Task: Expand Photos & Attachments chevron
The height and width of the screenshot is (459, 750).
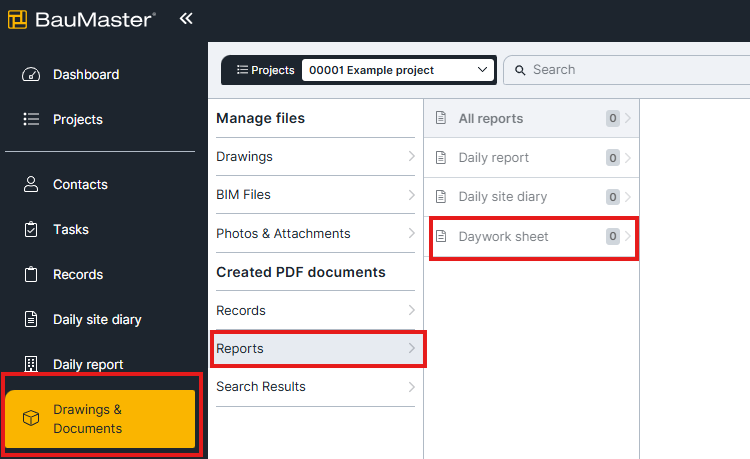Action: pos(411,233)
